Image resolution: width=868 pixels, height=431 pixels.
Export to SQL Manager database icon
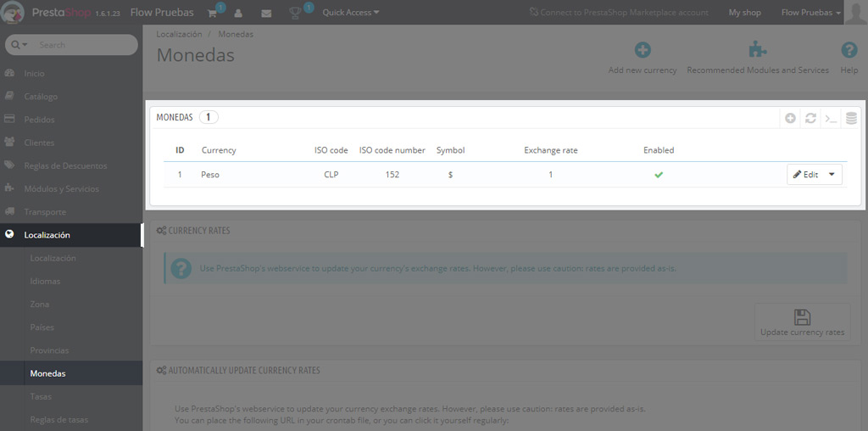click(x=851, y=118)
